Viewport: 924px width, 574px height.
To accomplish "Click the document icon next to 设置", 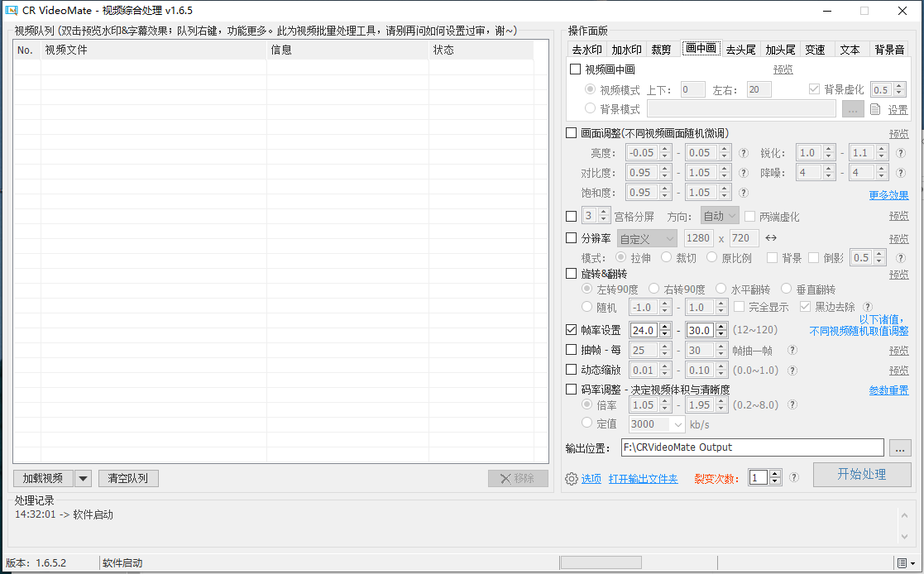I will click(x=875, y=109).
